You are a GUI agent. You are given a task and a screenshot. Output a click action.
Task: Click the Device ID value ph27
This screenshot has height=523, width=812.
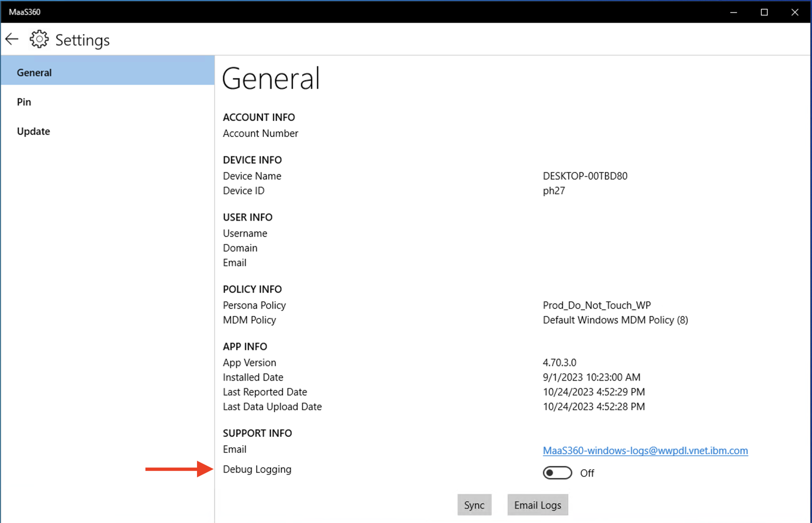pyautogui.click(x=554, y=191)
